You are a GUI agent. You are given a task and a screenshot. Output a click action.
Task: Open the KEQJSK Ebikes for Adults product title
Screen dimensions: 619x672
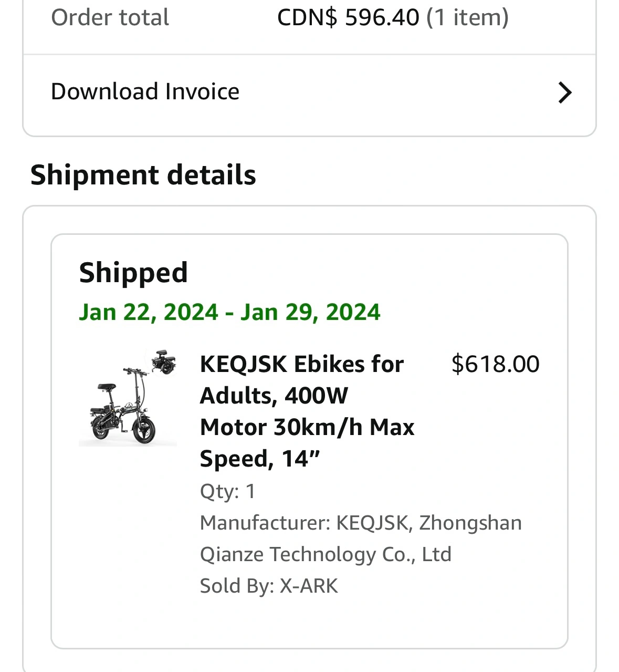point(307,411)
